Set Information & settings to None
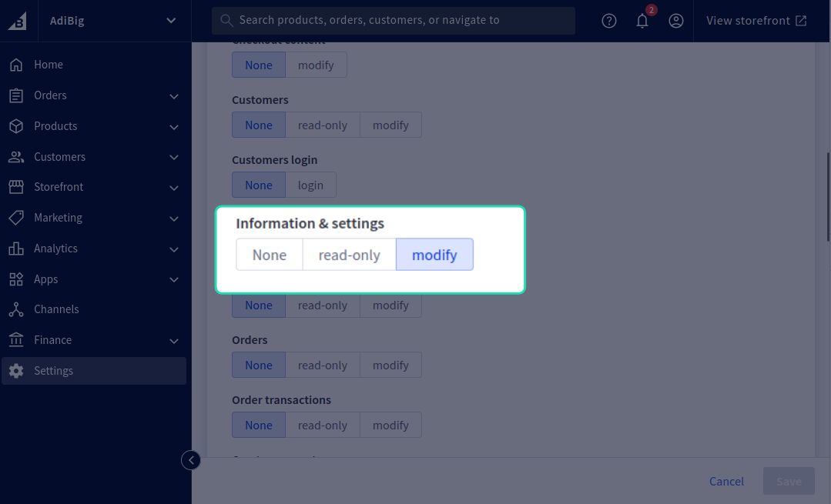 click(270, 255)
